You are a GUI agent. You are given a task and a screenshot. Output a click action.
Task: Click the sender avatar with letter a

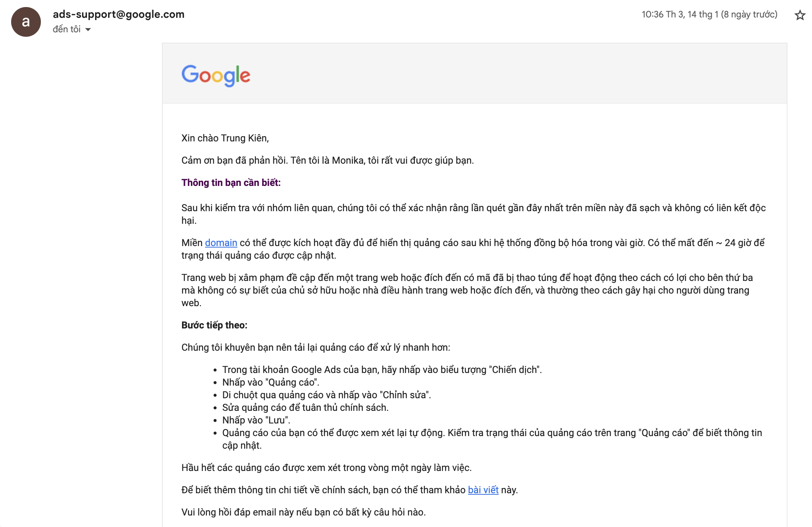tap(26, 22)
